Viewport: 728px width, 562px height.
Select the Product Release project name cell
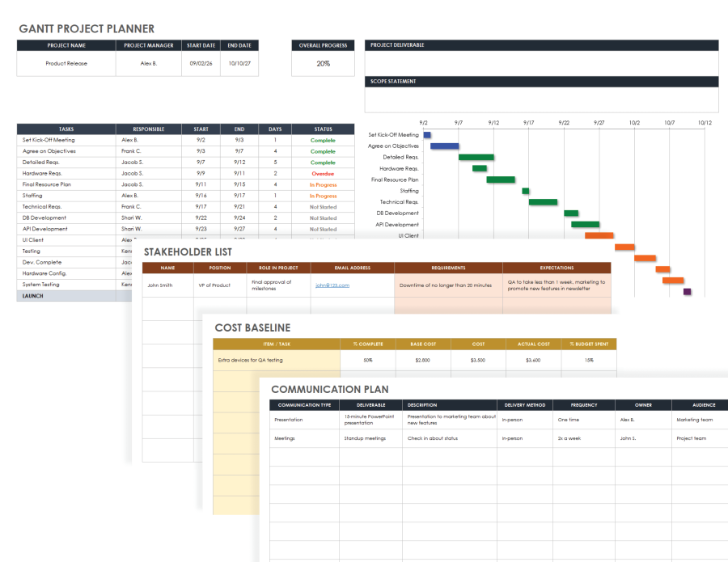click(66, 63)
